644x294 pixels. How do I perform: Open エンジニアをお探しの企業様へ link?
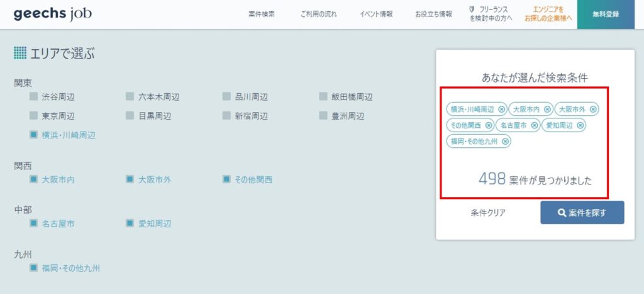(x=548, y=14)
